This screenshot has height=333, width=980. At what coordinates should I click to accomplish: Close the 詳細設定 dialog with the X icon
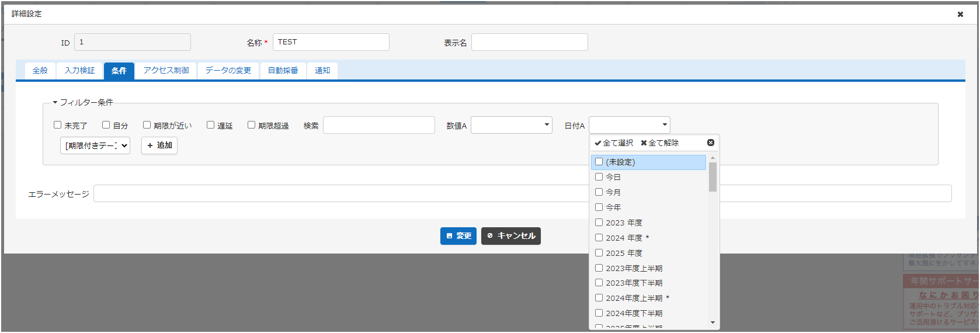click(x=960, y=14)
